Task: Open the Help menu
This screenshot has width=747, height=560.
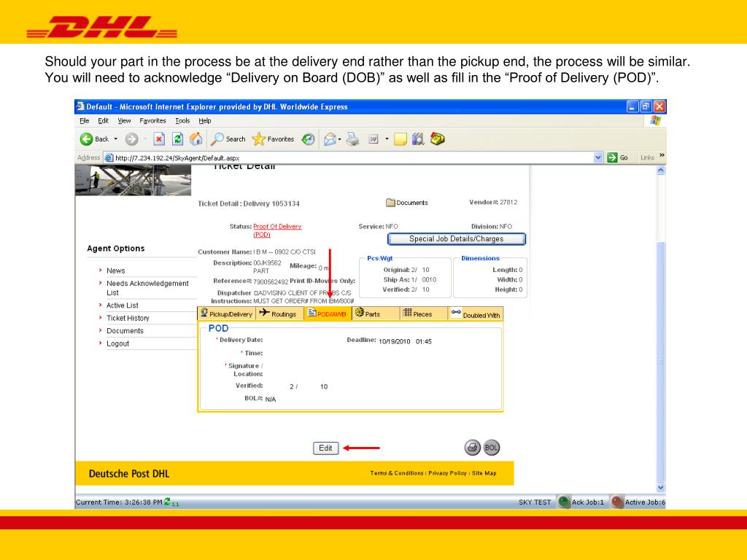Action: (205, 121)
